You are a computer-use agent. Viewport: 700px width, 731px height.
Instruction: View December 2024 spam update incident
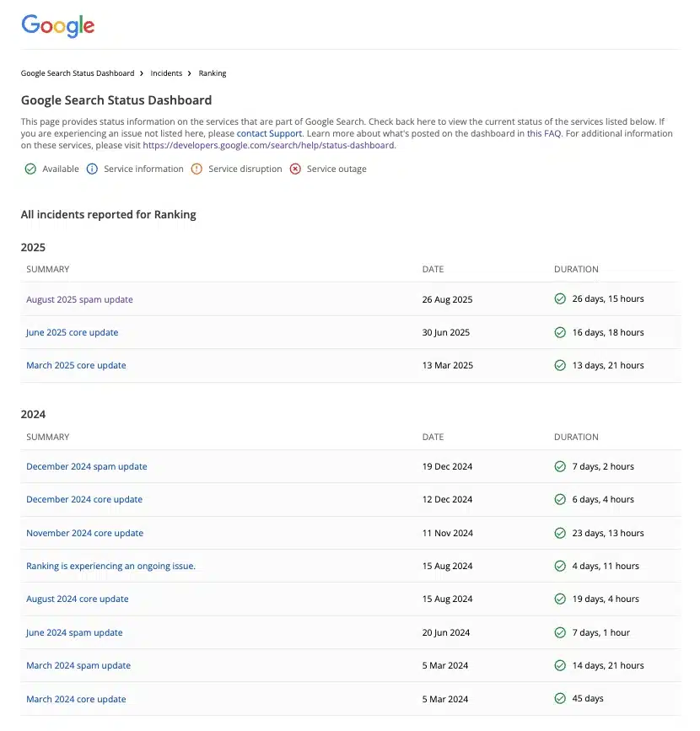(x=86, y=466)
